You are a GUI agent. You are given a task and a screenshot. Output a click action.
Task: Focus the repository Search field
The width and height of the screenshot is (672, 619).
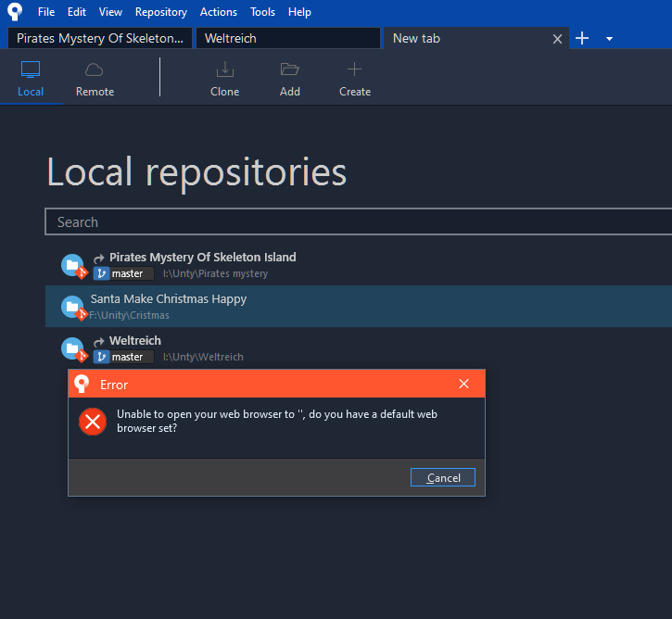click(359, 221)
